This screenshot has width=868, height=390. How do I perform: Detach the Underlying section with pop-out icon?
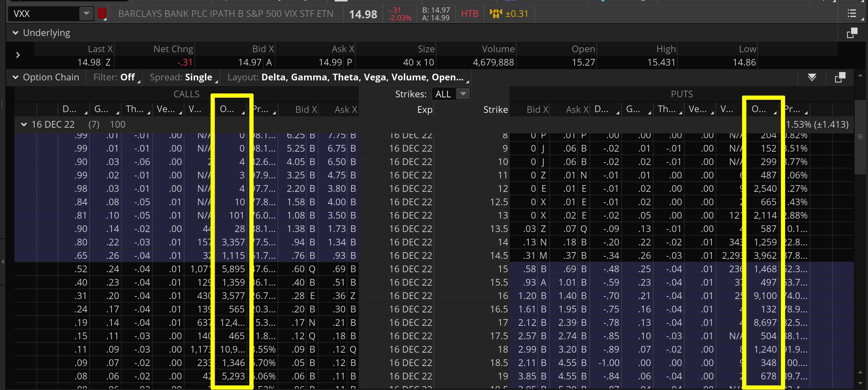point(852,33)
